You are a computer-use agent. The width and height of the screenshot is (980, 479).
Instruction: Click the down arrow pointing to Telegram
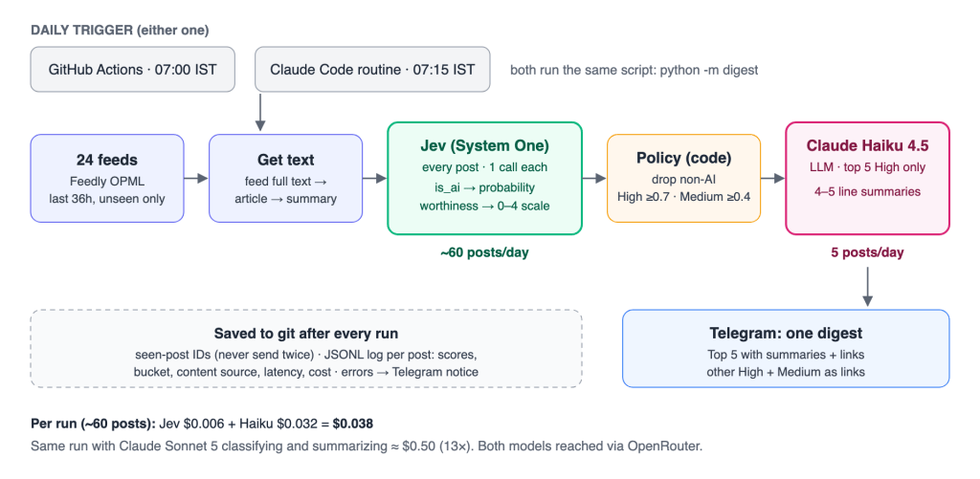[867, 287]
